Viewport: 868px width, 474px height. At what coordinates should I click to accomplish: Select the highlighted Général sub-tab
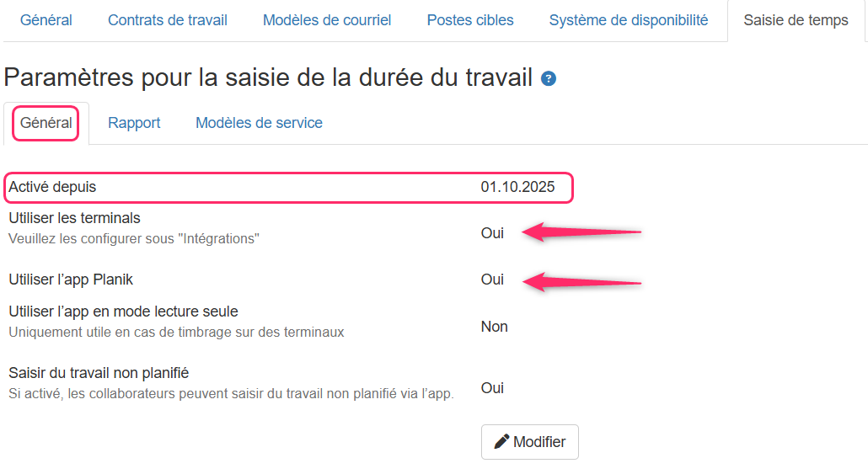pos(46,123)
